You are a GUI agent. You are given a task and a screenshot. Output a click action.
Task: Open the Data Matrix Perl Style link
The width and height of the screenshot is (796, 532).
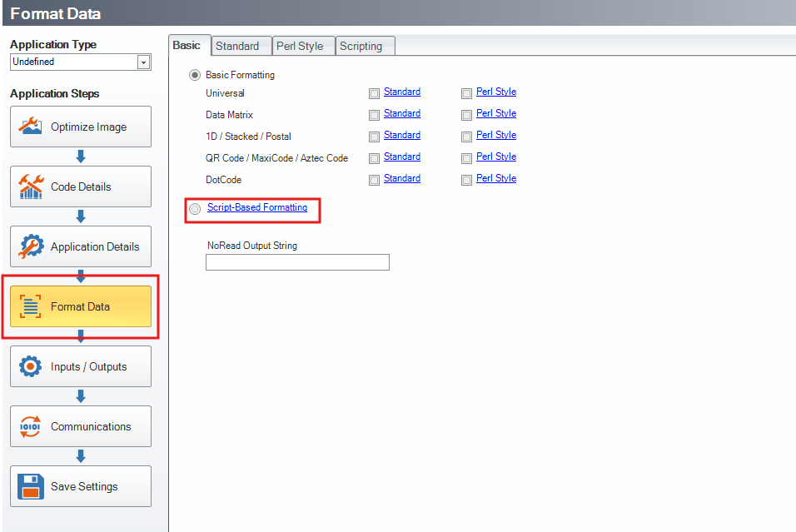point(496,113)
